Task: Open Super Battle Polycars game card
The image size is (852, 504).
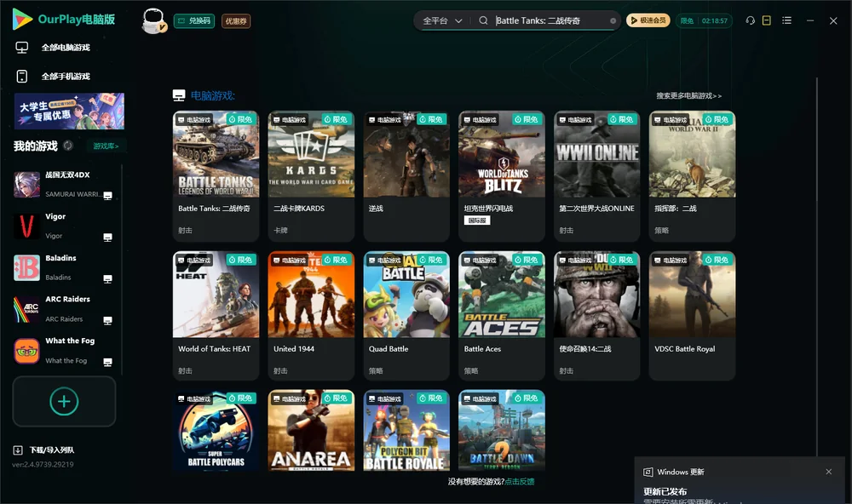Action: coord(216,430)
